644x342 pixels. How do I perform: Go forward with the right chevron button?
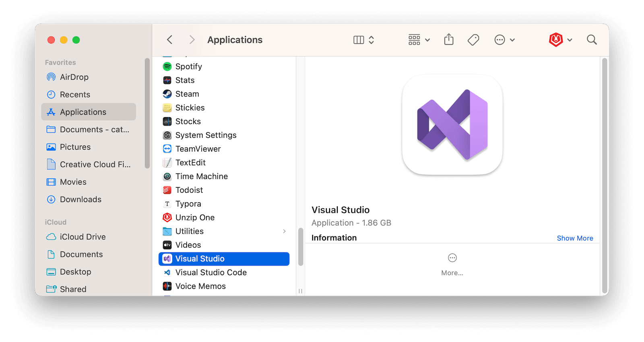pos(192,39)
